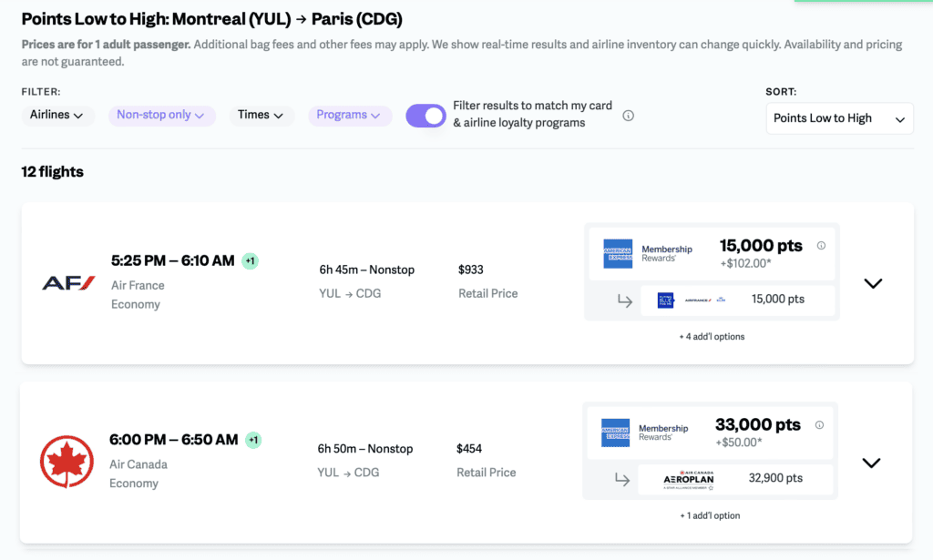The image size is (933, 560).
Task: Click the info icon next to 15,000 pts
Action: pos(821,246)
